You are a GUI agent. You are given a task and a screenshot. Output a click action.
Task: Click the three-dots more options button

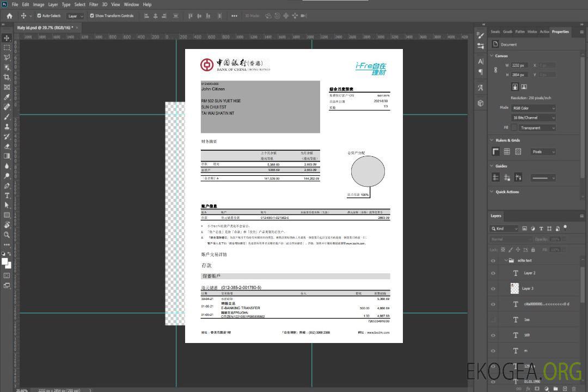click(234, 16)
